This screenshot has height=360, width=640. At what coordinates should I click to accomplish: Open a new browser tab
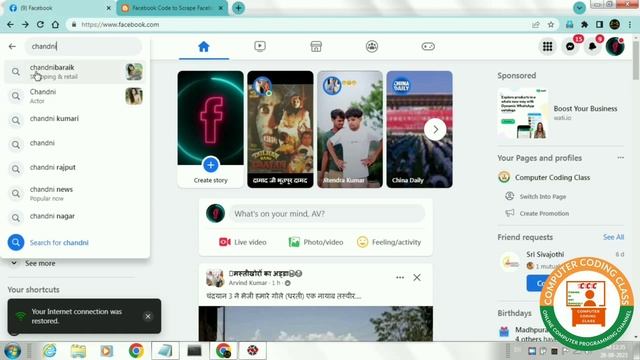[x=238, y=8]
